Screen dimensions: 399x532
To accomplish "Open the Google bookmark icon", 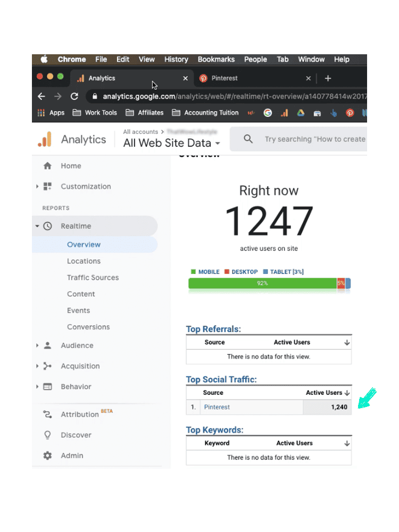I will coord(268,113).
